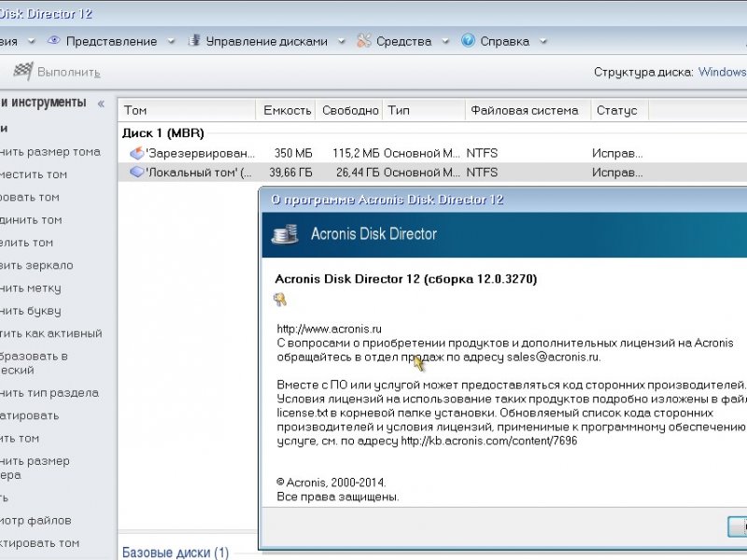Click the Статус column header
Screen dimensions: 747x560
620,110
